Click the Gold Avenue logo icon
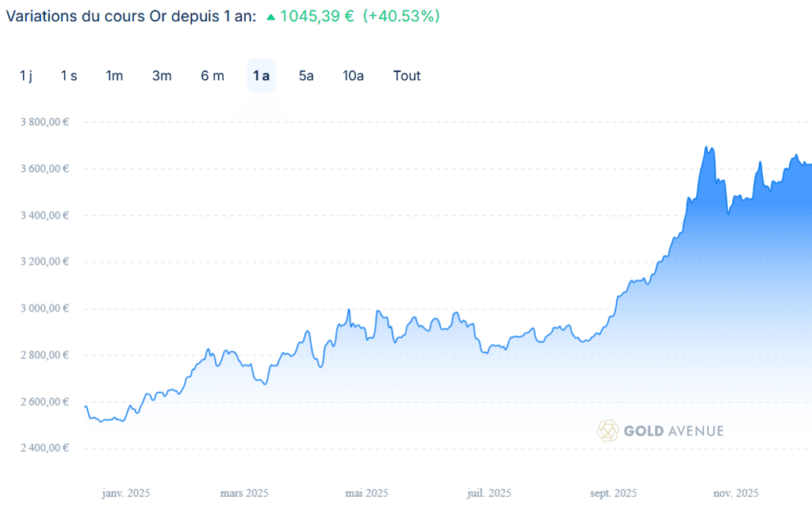The height and width of the screenshot is (512, 812). click(x=608, y=430)
